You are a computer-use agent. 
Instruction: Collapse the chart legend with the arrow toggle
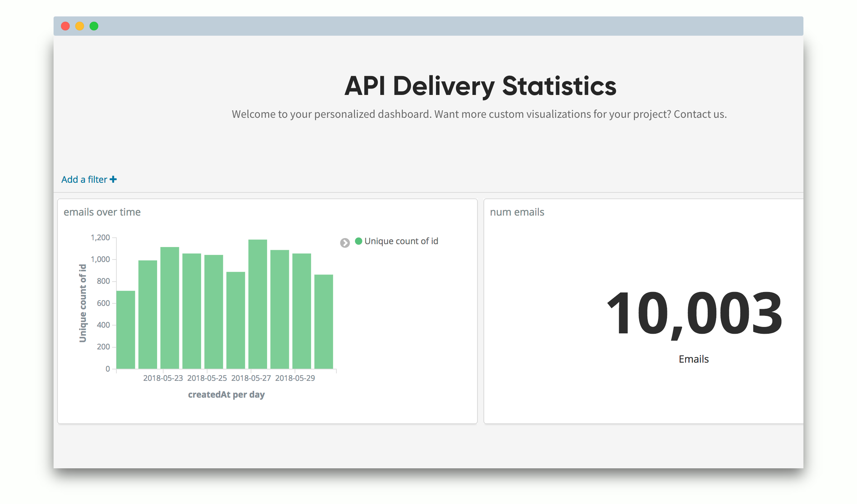[x=345, y=243]
